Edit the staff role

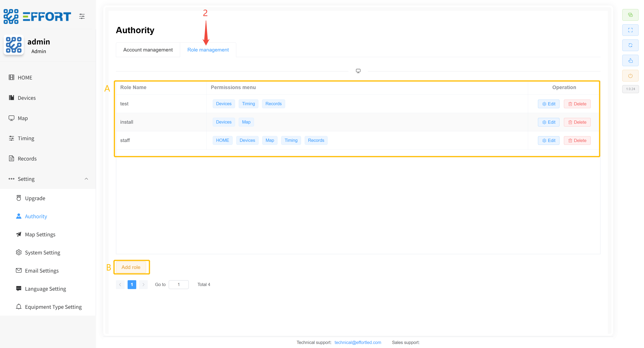click(x=548, y=140)
